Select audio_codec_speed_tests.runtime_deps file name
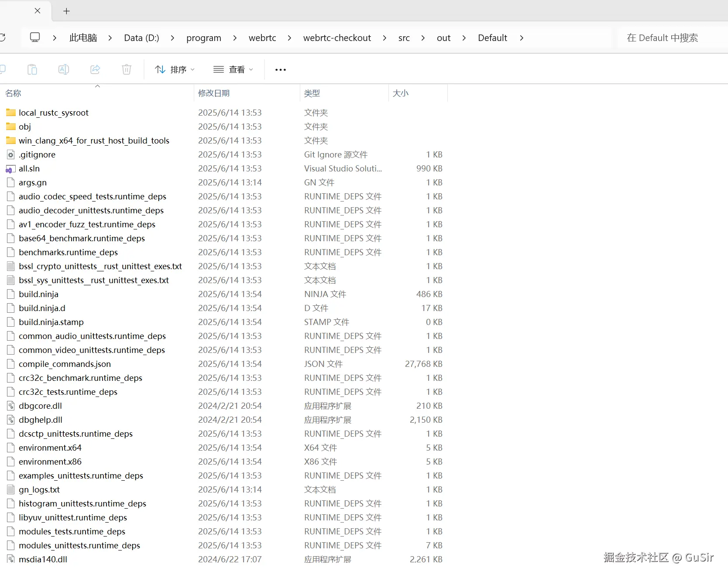The width and height of the screenshot is (728, 578). point(93,196)
